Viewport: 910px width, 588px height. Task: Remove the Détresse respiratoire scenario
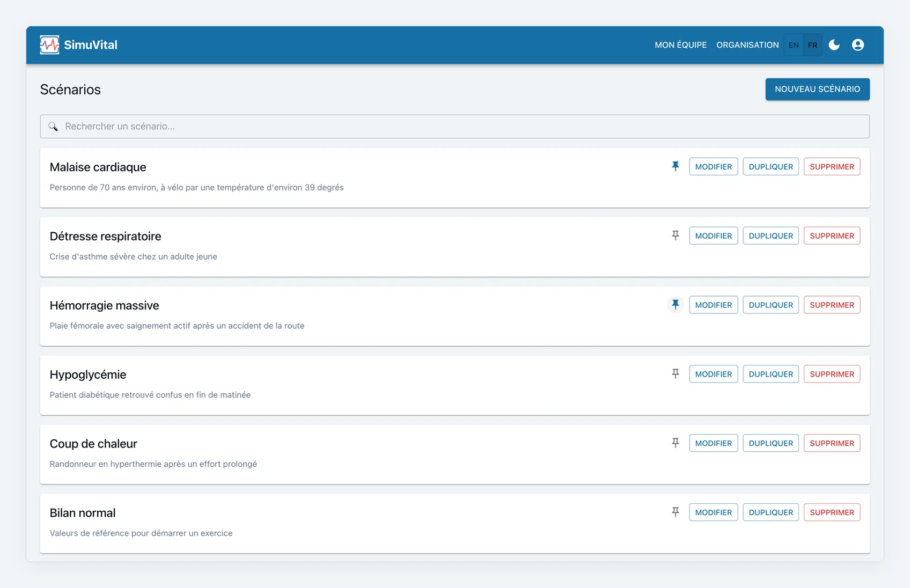pyautogui.click(x=832, y=236)
